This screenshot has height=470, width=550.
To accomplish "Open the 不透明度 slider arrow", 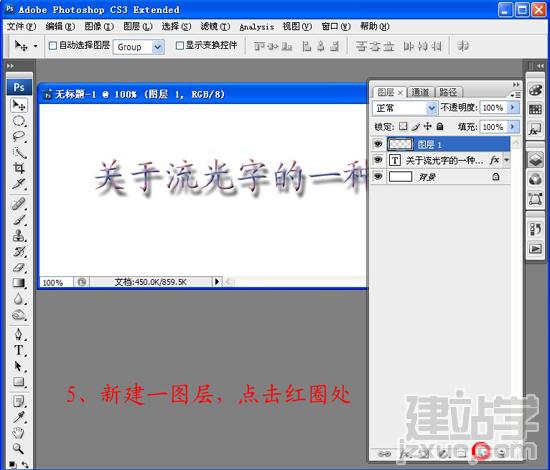I will point(513,107).
